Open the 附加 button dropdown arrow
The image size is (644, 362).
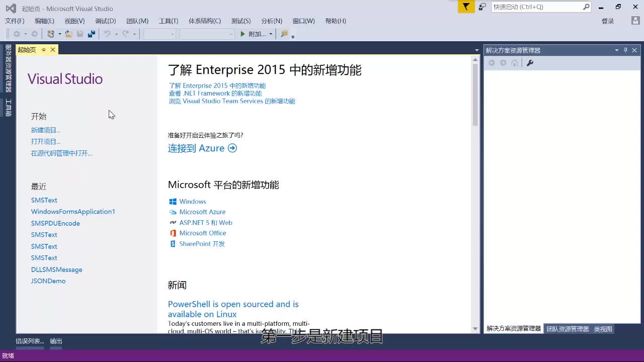[x=271, y=34]
